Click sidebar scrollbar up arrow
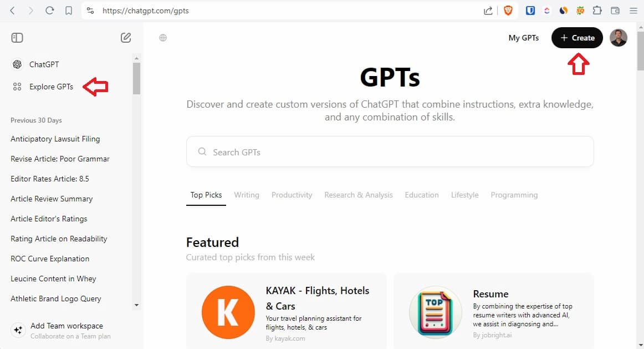The height and width of the screenshot is (349, 644). [x=137, y=58]
